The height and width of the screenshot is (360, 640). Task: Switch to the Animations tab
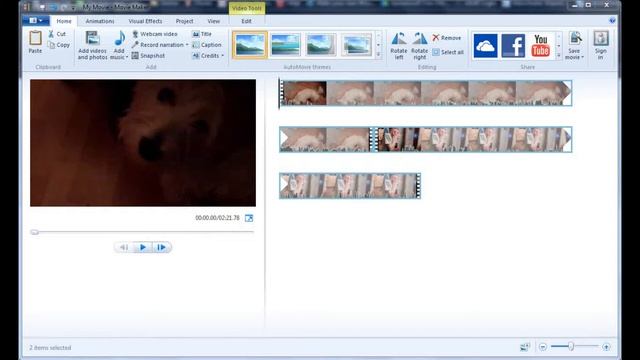100,21
